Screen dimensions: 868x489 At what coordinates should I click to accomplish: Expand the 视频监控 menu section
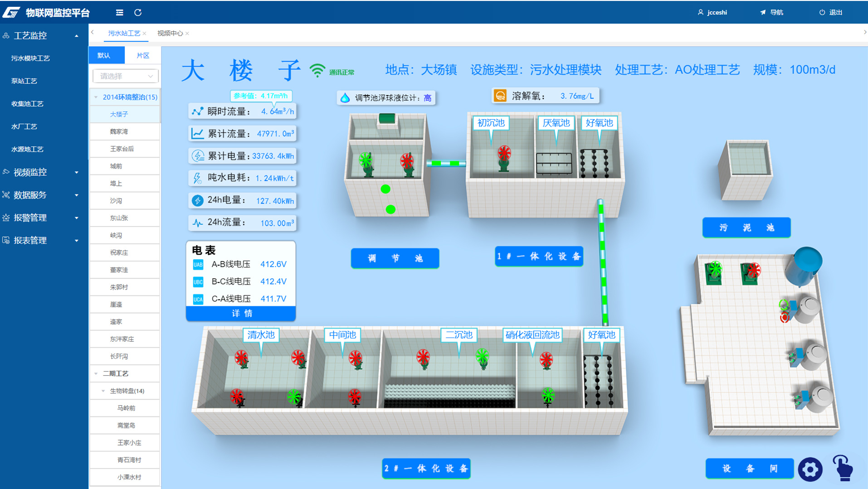[44, 172]
